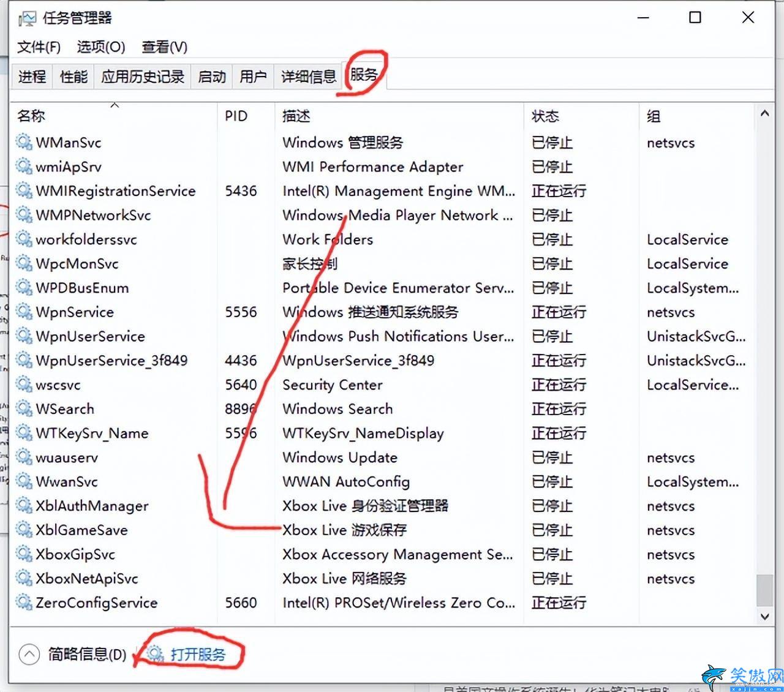This screenshot has height=692, width=784.
Task: Click the ZeroConfigService gear icon
Action: 24,603
